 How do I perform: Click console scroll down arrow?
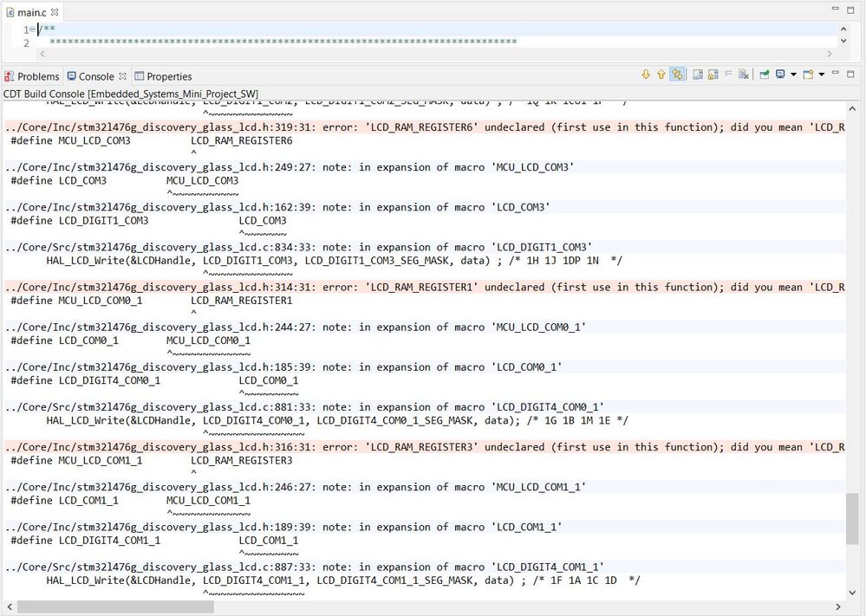click(852, 593)
